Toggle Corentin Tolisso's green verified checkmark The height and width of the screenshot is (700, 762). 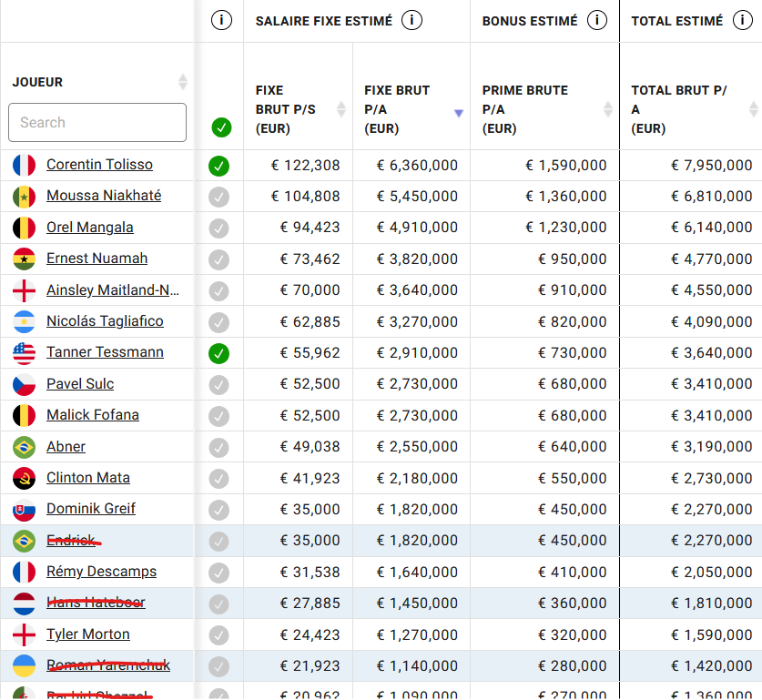coord(218,167)
